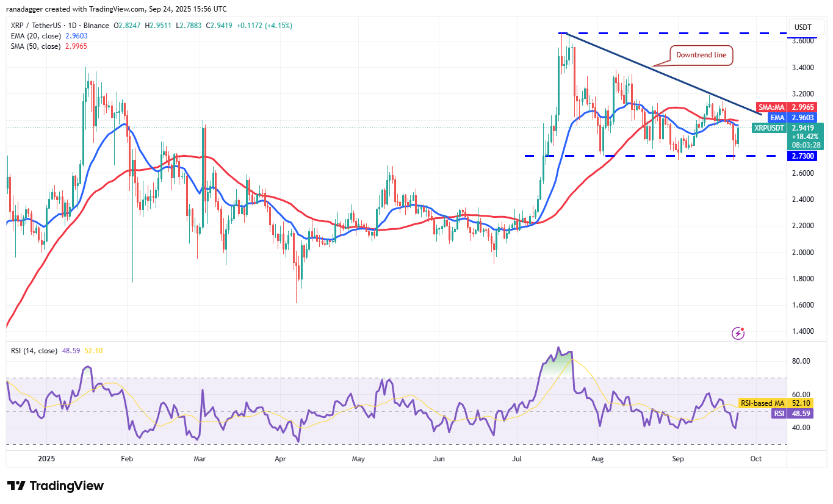Click the Oct label on the time axis
Screen dimensions: 833x504
(756, 458)
